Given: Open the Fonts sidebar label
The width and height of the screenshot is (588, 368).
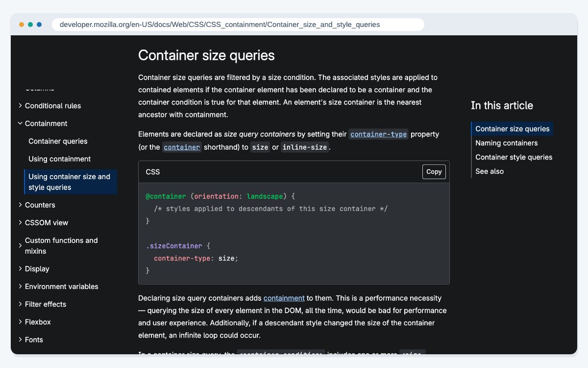Looking at the screenshot, I should pyautogui.click(x=34, y=340).
